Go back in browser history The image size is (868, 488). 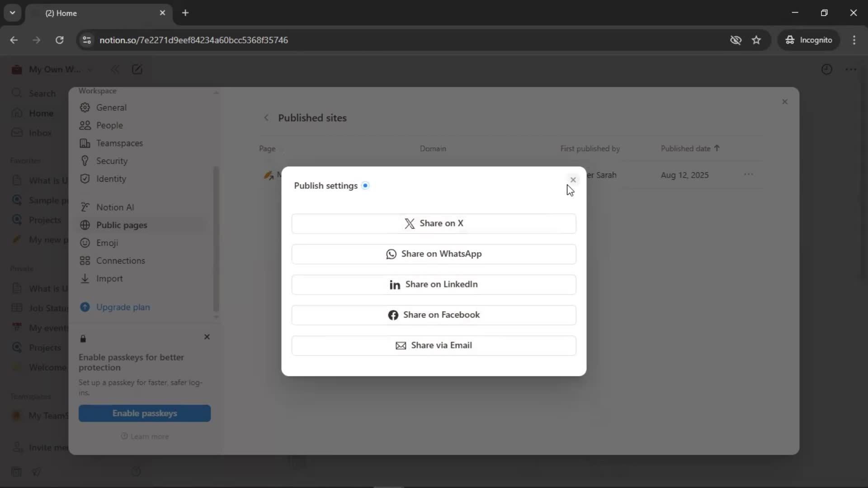point(14,40)
